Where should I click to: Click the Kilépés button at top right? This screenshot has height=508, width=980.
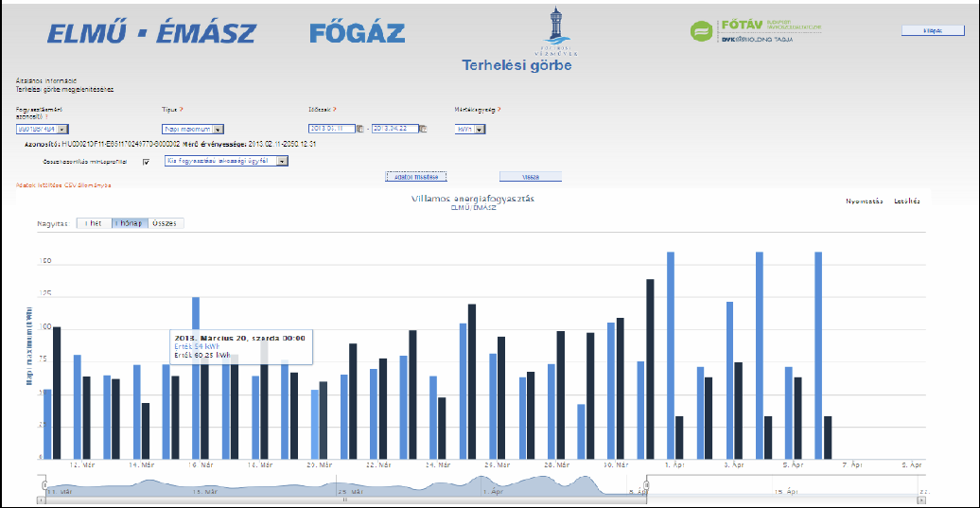(933, 30)
